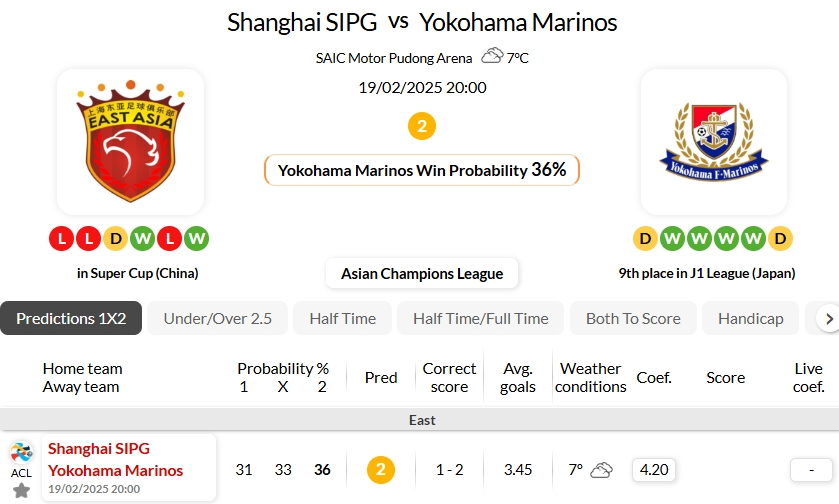Open the Half Time/Full Time tab
This screenshot has width=839, height=504.
(x=480, y=318)
